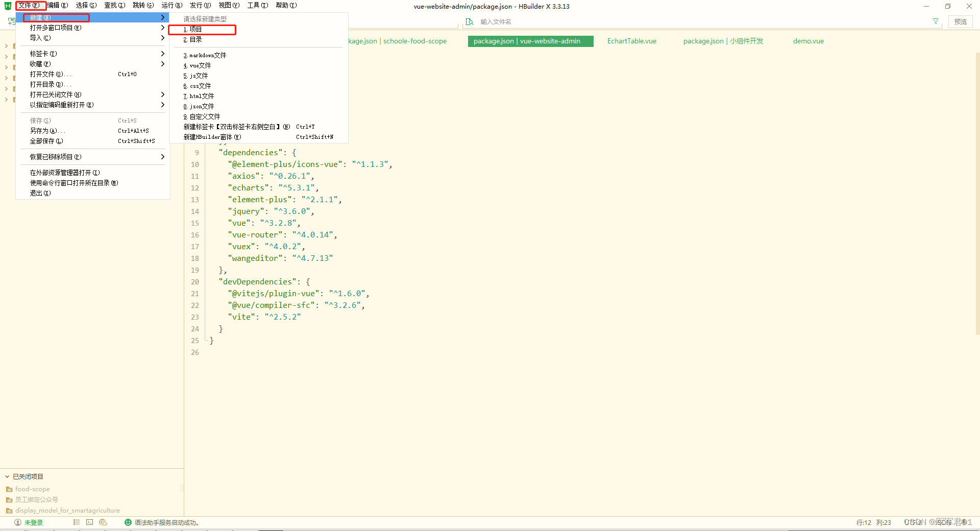
Task: Switch to EchartTable.vue tab
Action: 632,41
